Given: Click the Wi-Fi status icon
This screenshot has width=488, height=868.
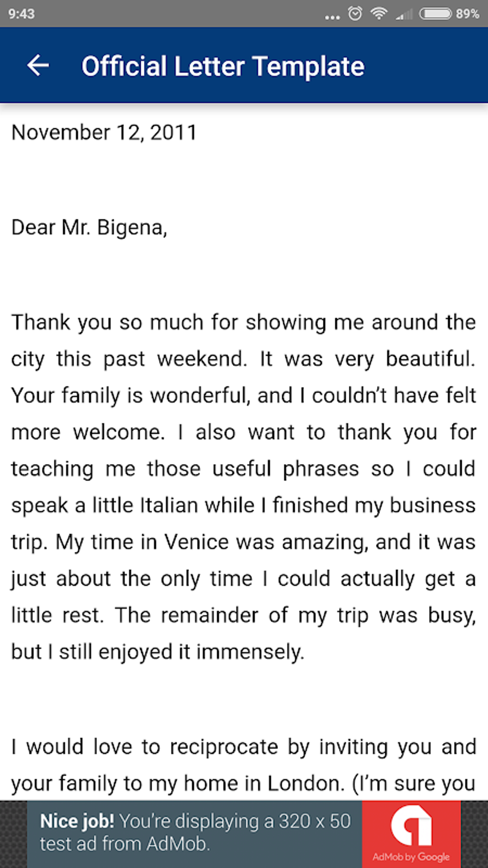Looking at the screenshot, I should click(379, 13).
